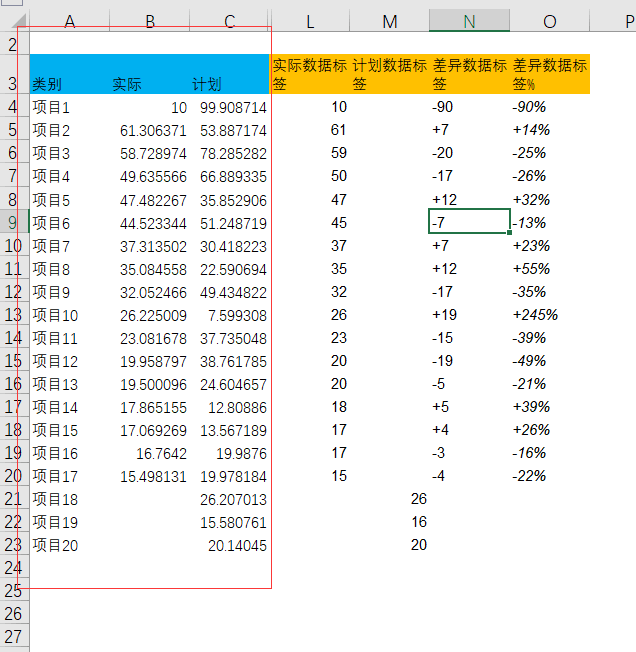Select cell with value +32%

click(x=550, y=200)
